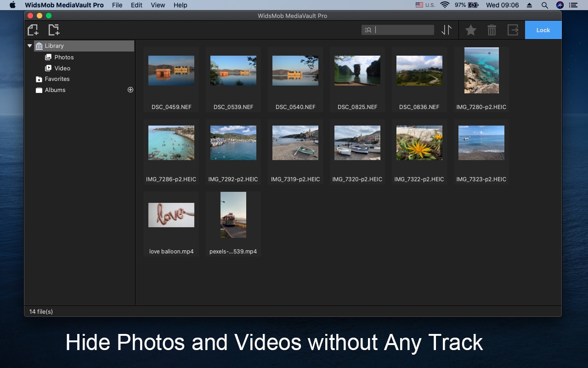The width and height of the screenshot is (588, 368).
Task: Select the IMG_7280-p2.HEIC thumbnail
Action: [481, 70]
